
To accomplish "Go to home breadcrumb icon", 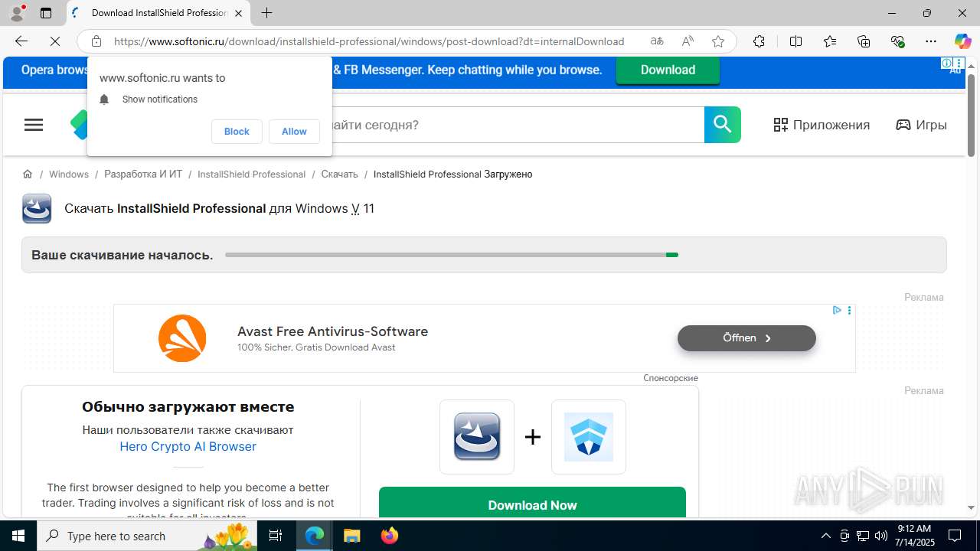I will (28, 174).
